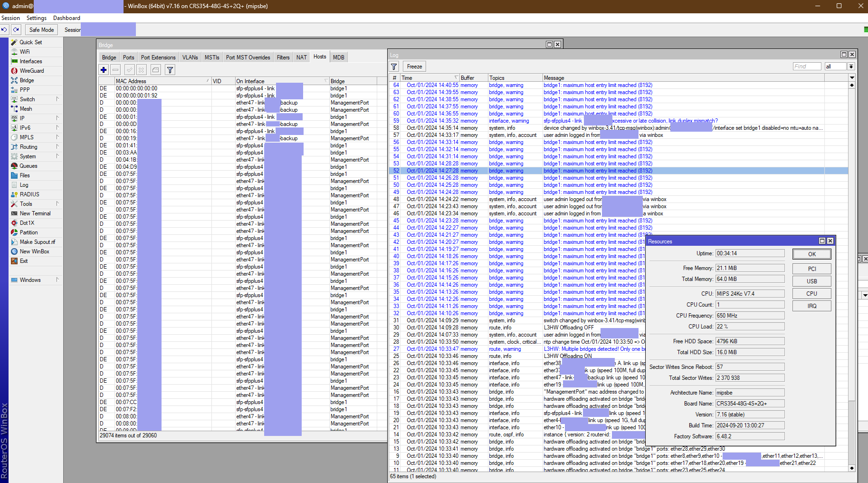The image size is (868, 483).
Task: Click the CPU Load progress field
Action: pyautogui.click(x=750, y=327)
